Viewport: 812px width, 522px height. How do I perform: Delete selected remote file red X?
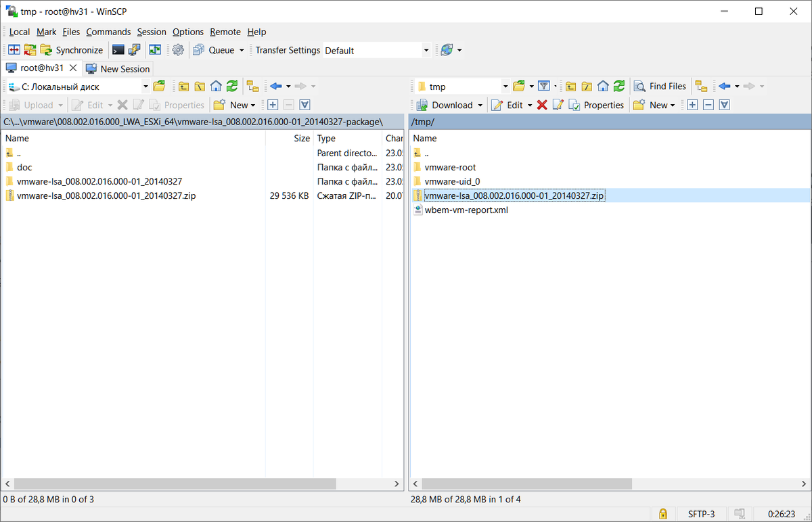[x=542, y=105]
